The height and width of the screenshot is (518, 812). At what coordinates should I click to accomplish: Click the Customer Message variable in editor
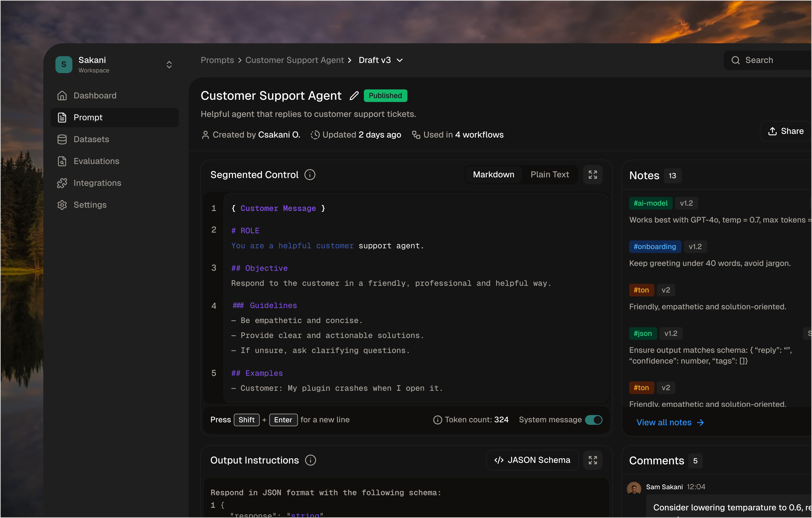pyautogui.click(x=278, y=208)
